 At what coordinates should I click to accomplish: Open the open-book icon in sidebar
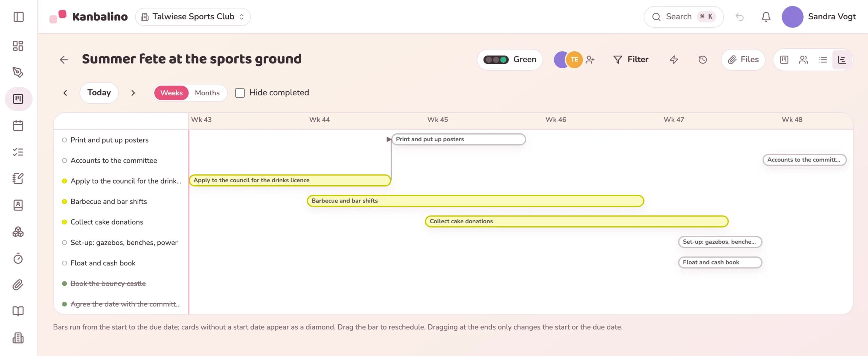coord(18,311)
